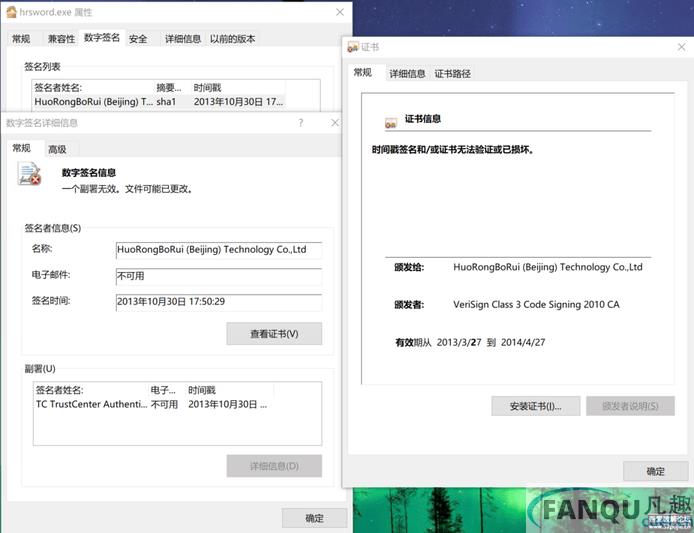Click 不可用 cell in 副署 row

pos(164,404)
